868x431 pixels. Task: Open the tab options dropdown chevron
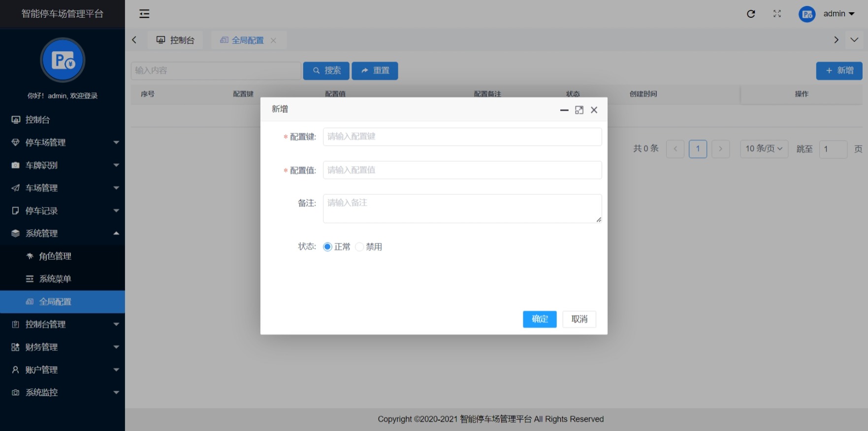point(854,40)
